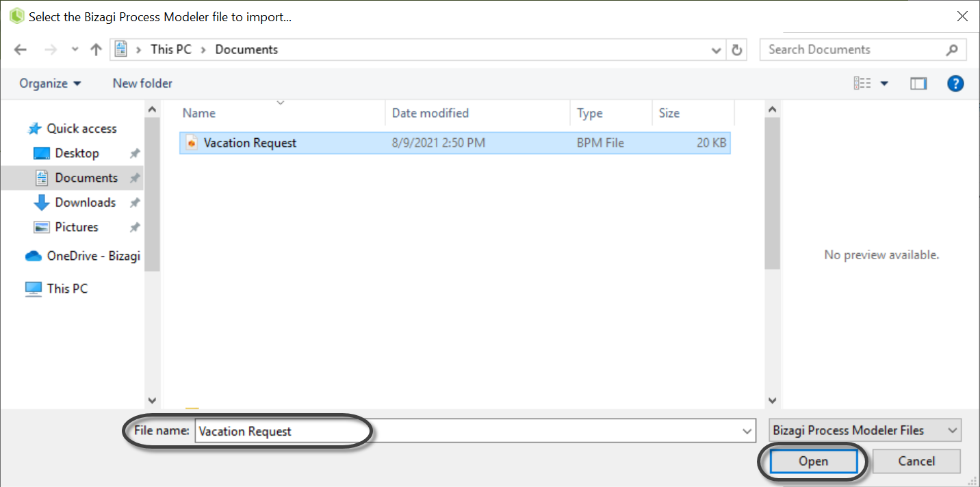Click the Bizagi icon in title bar

(16, 16)
